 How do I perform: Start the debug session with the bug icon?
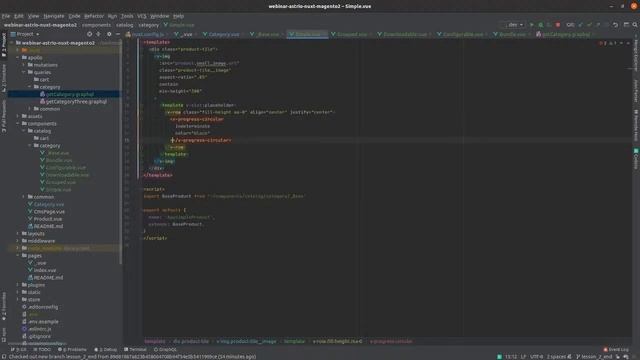(541, 25)
